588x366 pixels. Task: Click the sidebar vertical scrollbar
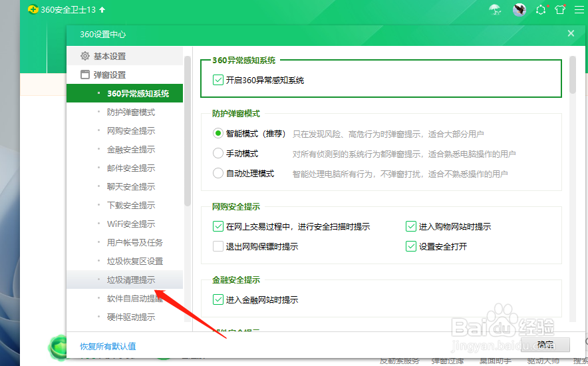(188, 131)
